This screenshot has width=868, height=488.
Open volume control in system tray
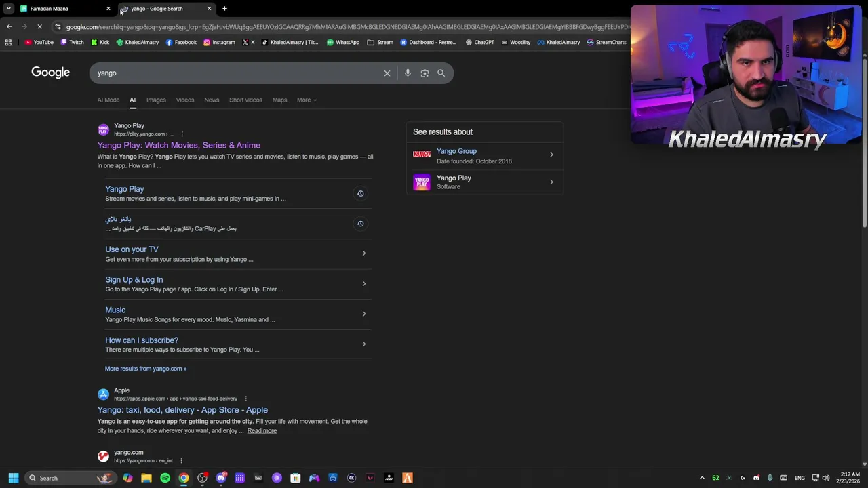pos(826,478)
